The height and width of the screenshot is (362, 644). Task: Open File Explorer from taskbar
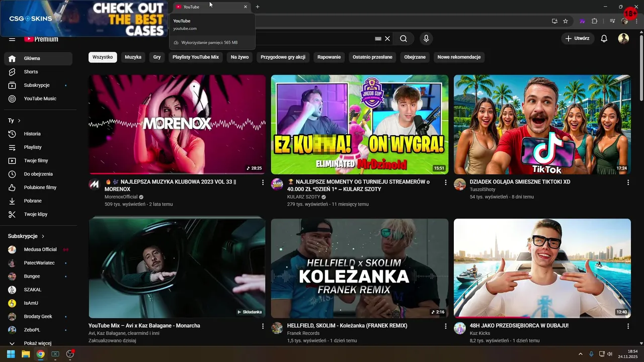(x=26, y=354)
